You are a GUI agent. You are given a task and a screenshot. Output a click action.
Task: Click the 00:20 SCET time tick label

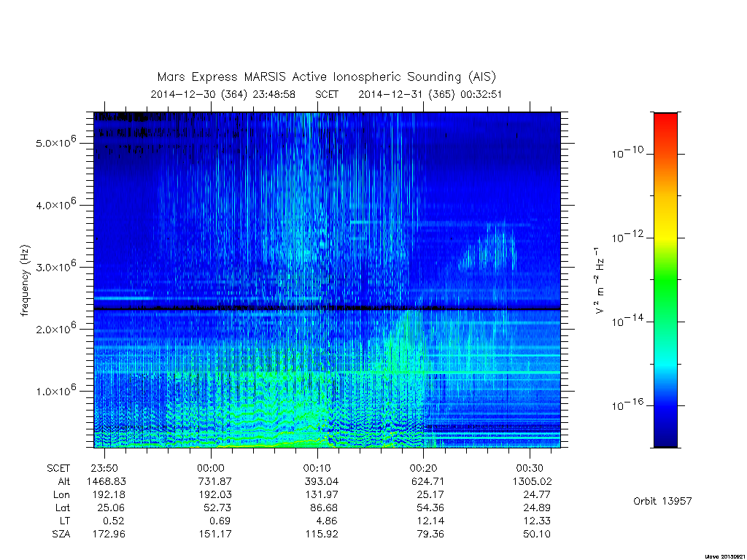[423, 468]
